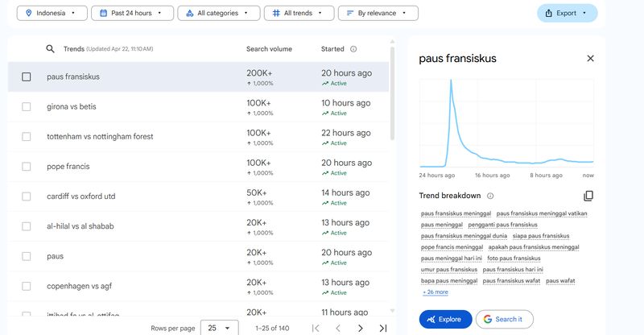This screenshot has width=644, height=335.
Task: Open the al-hilal vs al shabab trend
Action: [198, 226]
